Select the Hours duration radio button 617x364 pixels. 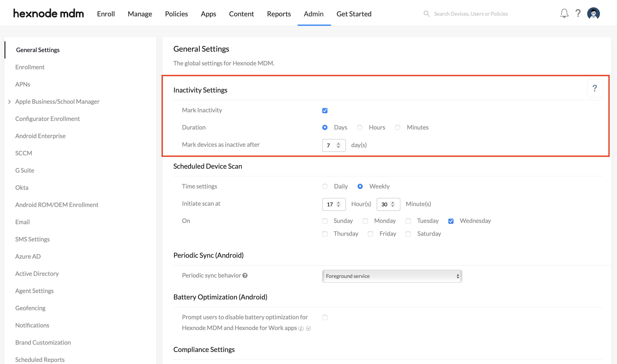pos(359,128)
